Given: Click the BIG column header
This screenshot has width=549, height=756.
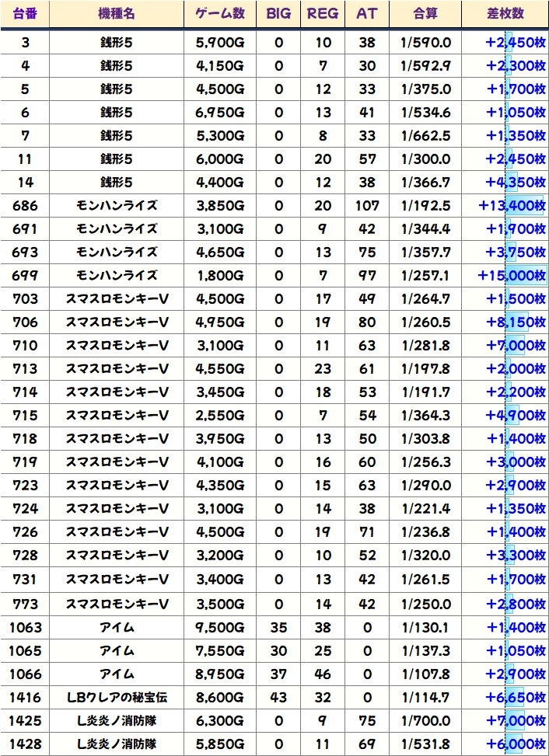Looking at the screenshot, I should (278, 14).
